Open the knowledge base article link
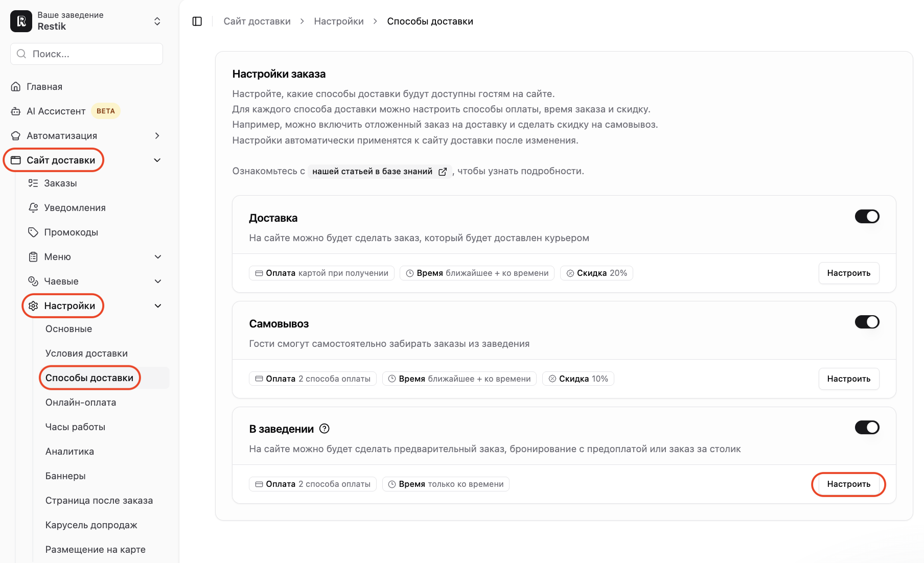This screenshot has width=924, height=563. click(379, 172)
